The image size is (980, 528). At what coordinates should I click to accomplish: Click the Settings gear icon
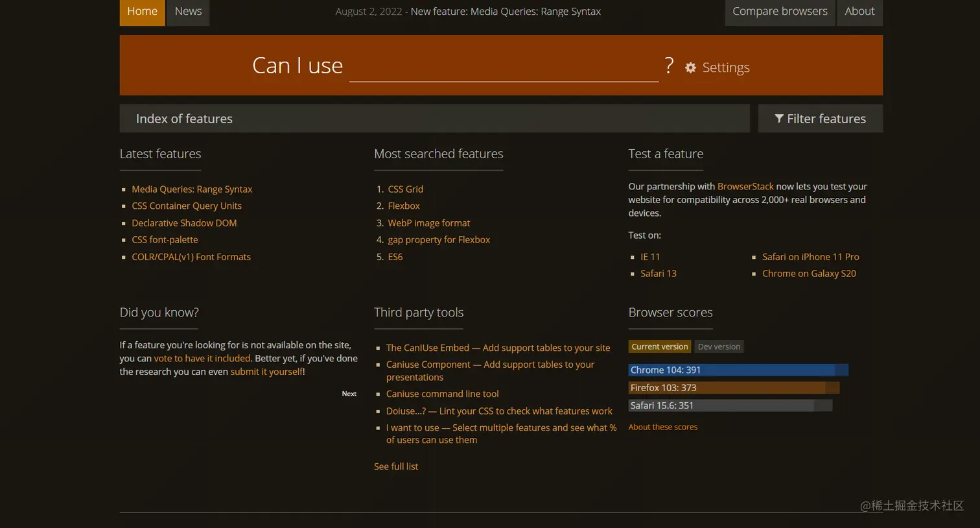coord(690,67)
